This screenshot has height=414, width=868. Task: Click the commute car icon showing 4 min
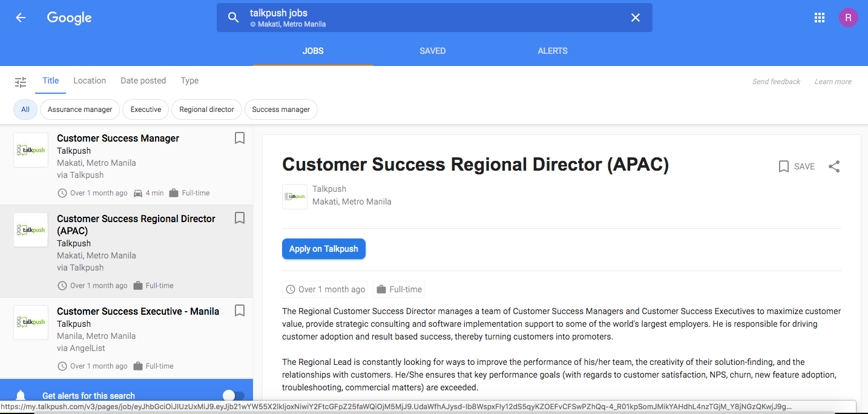point(138,193)
